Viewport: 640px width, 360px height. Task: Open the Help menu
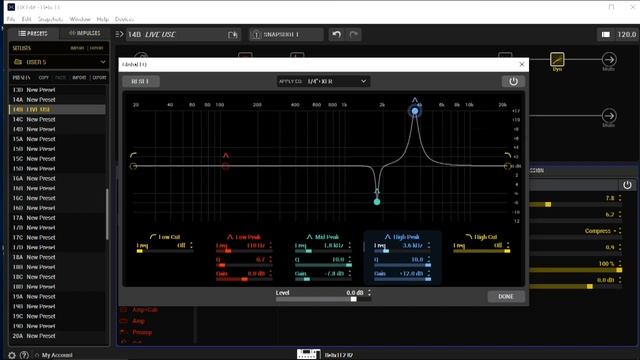(102, 19)
